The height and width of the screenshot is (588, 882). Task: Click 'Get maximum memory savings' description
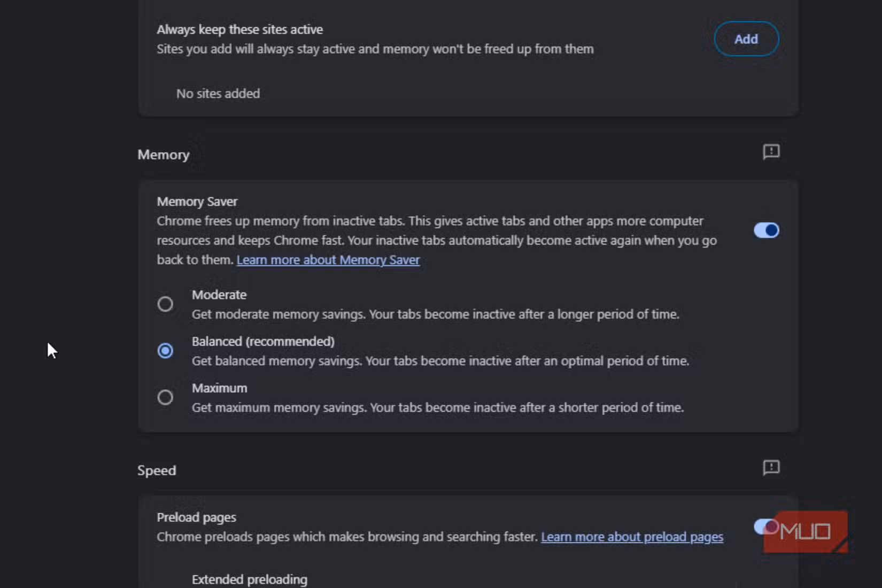coord(437,407)
